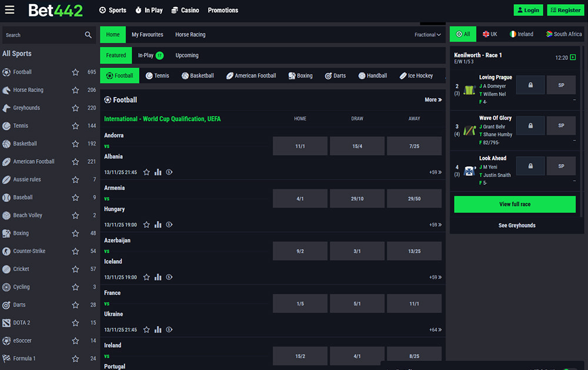
Task: Favourite the Horse Racing sport with star
Action: click(75, 90)
